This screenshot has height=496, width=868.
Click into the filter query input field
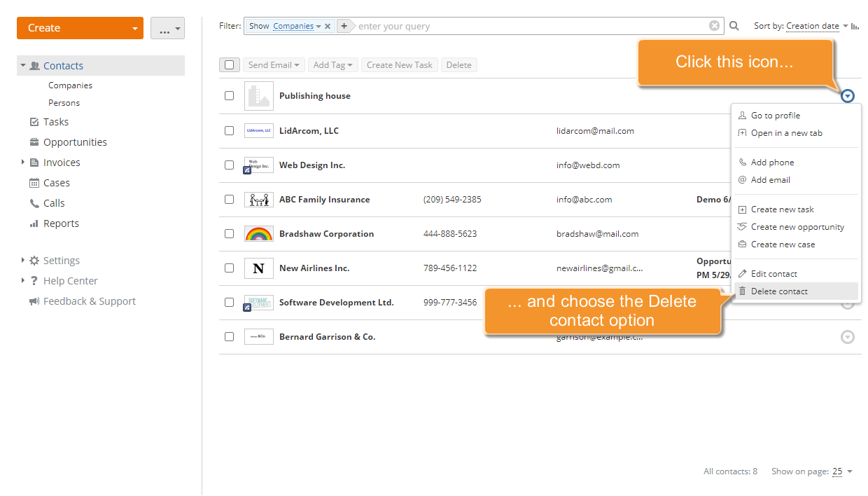pyautogui.click(x=532, y=27)
